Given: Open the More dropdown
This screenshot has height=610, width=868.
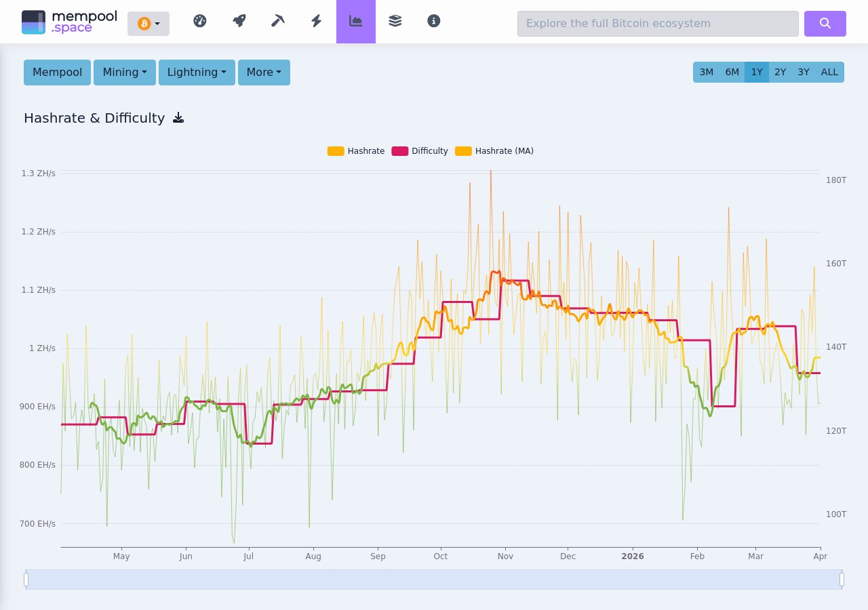Looking at the screenshot, I should pos(264,72).
